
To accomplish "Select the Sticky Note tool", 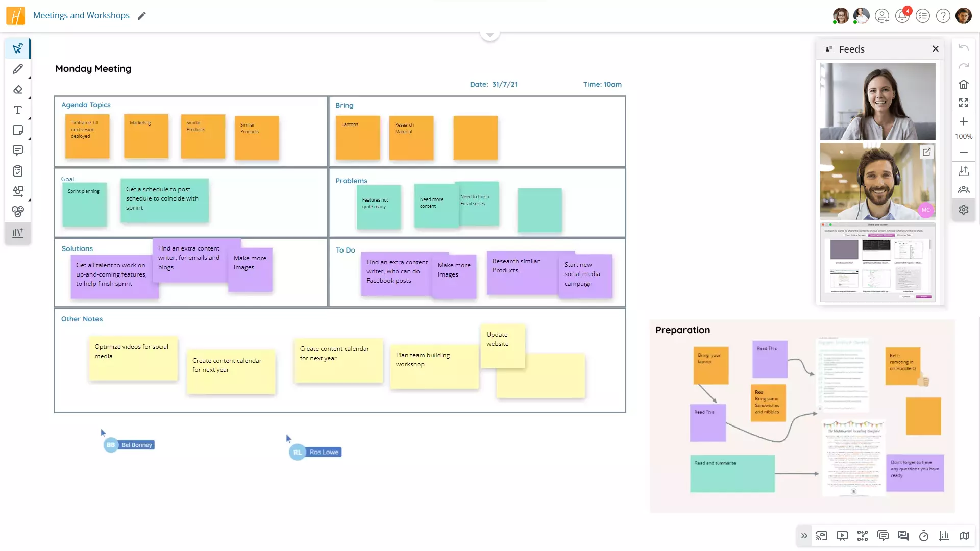I will pos(18,130).
